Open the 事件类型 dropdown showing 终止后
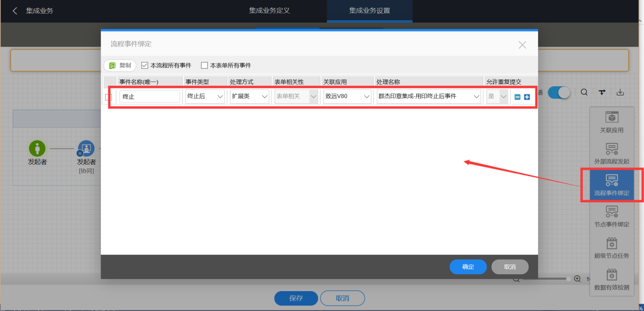The height and width of the screenshot is (311, 644). click(x=205, y=96)
